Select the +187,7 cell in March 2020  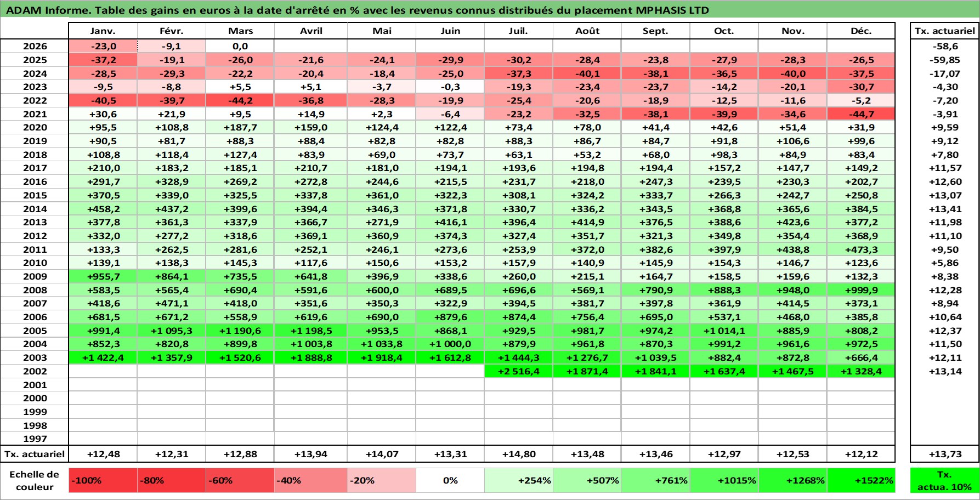coord(240,127)
